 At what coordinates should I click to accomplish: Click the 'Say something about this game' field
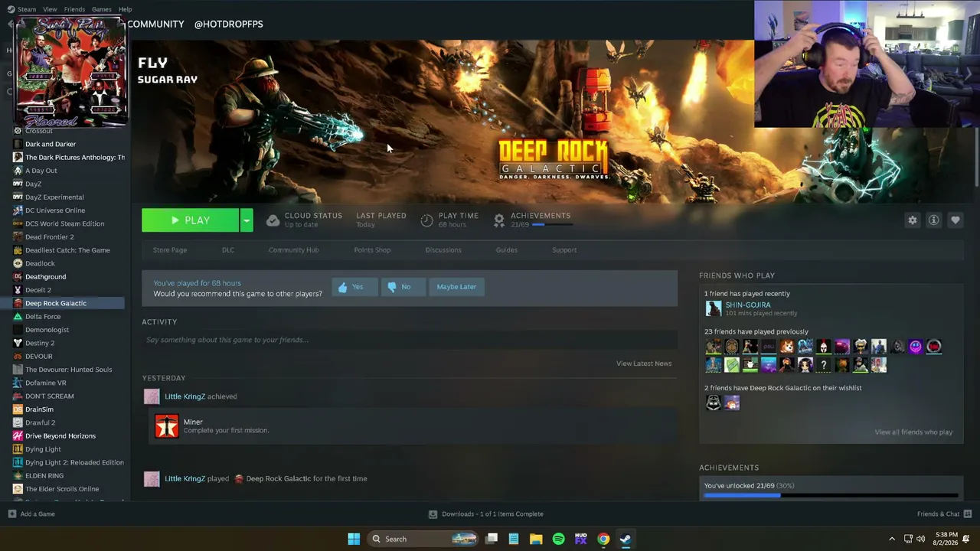coord(410,340)
